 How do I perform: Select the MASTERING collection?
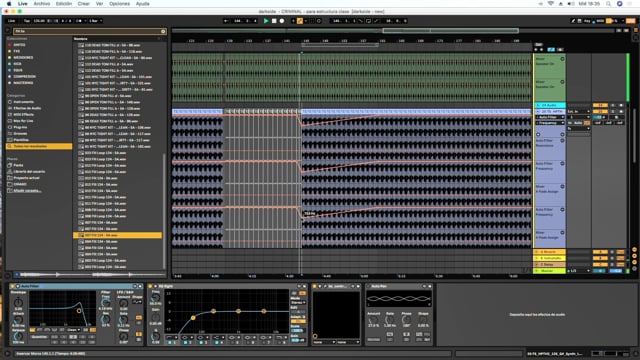click(x=23, y=83)
